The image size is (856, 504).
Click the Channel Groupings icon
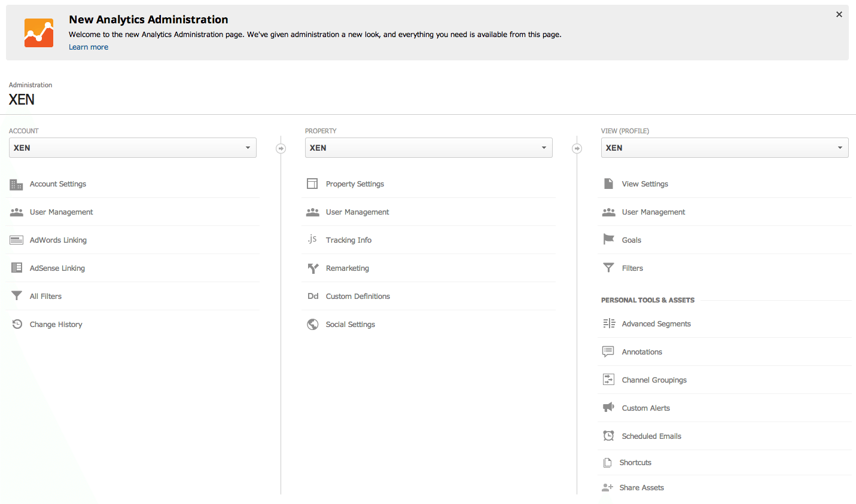coord(608,380)
